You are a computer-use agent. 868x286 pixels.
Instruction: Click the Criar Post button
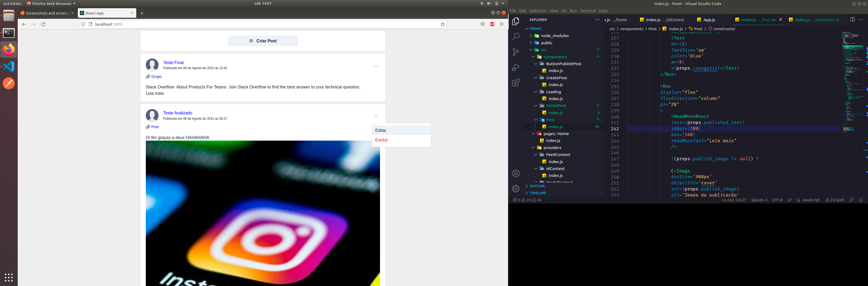tap(263, 41)
